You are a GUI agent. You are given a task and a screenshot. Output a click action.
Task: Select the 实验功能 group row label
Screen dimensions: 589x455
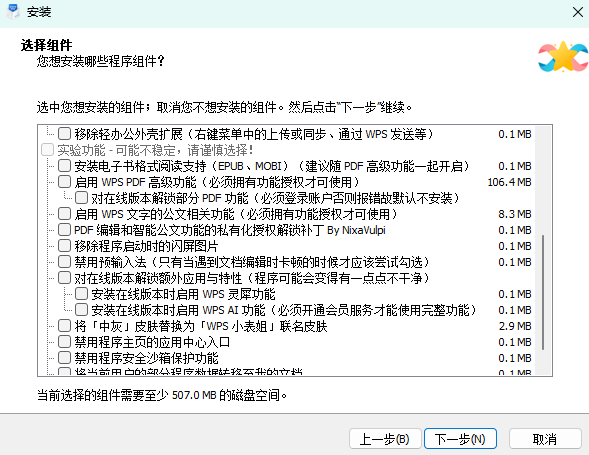pos(156,150)
